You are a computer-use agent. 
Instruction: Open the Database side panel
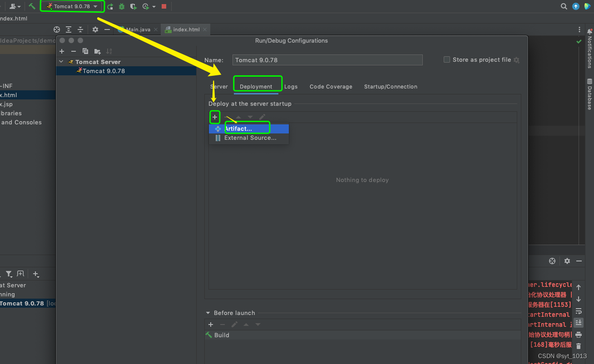point(589,94)
